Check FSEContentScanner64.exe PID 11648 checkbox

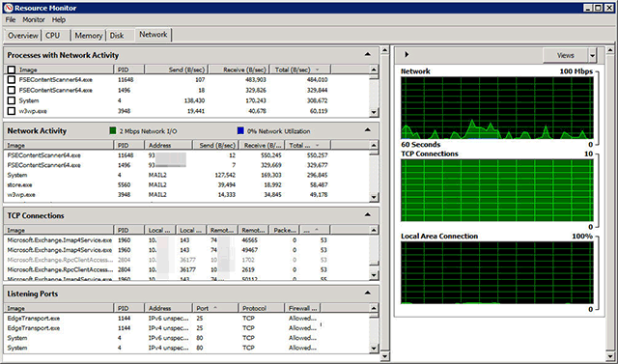pyautogui.click(x=12, y=80)
